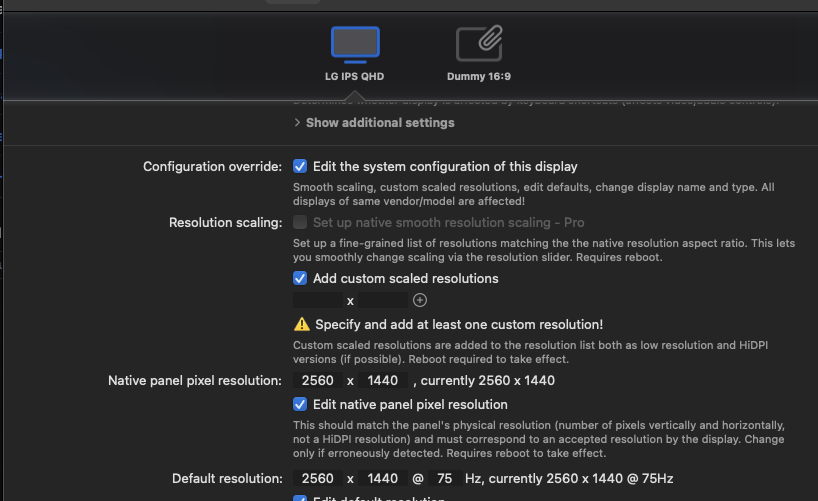Click native panel height field showing 1440
This screenshot has height=501, width=818.
(382, 381)
